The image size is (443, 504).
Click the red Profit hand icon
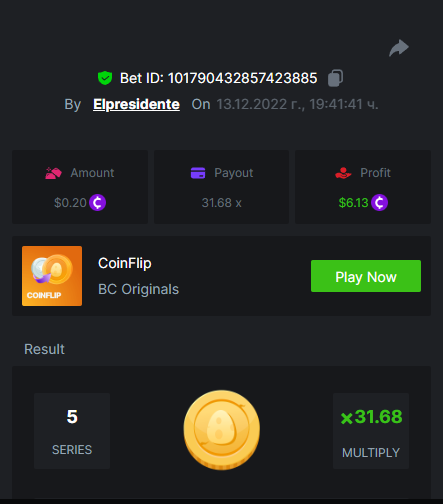pos(343,173)
